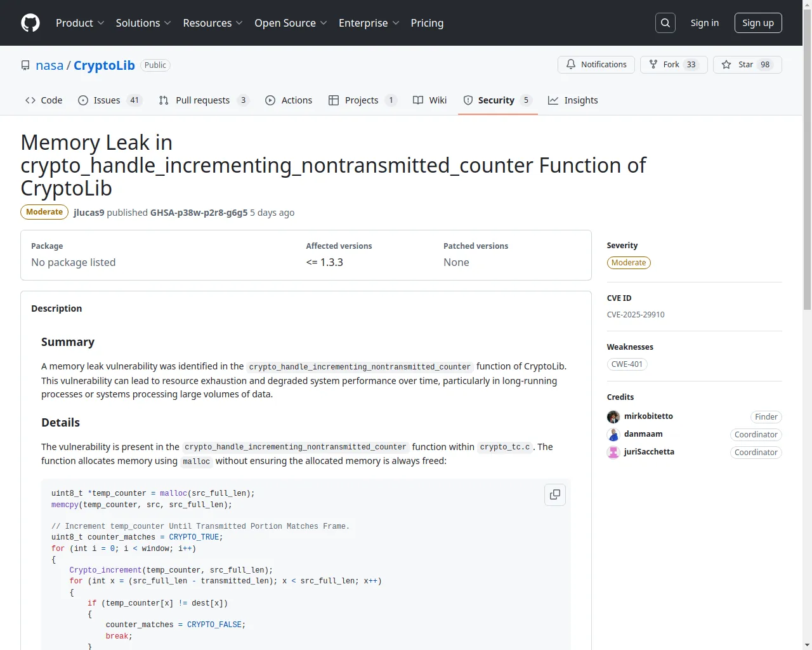
Task: Open the jlucas9 author profile link
Action: [x=89, y=213]
